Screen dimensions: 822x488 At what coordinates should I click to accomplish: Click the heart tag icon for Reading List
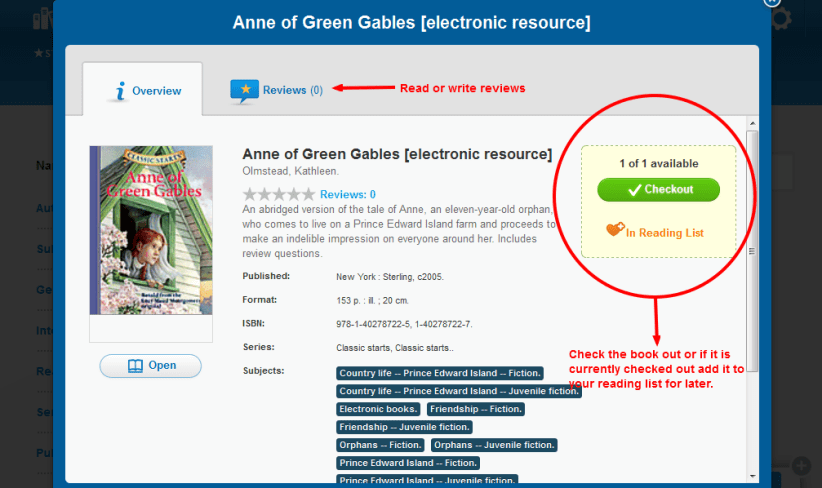click(615, 231)
